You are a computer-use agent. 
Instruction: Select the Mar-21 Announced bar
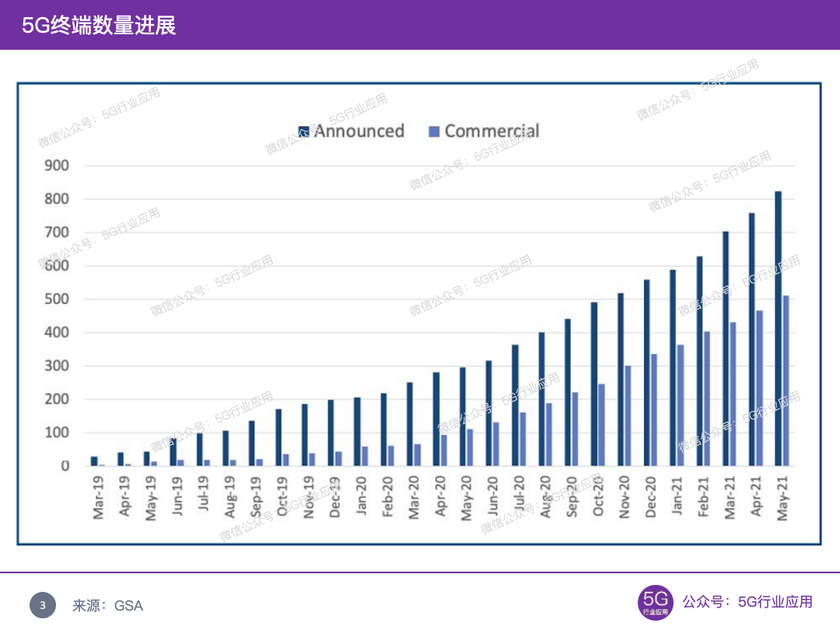(x=726, y=348)
